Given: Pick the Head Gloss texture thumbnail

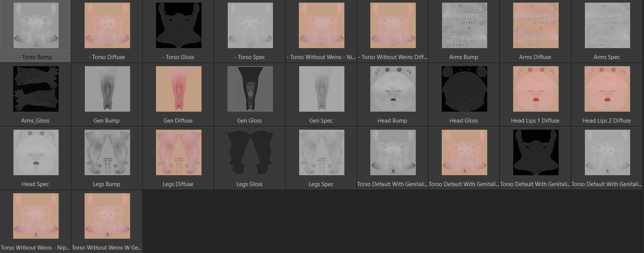Looking at the screenshot, I should 464,89.
